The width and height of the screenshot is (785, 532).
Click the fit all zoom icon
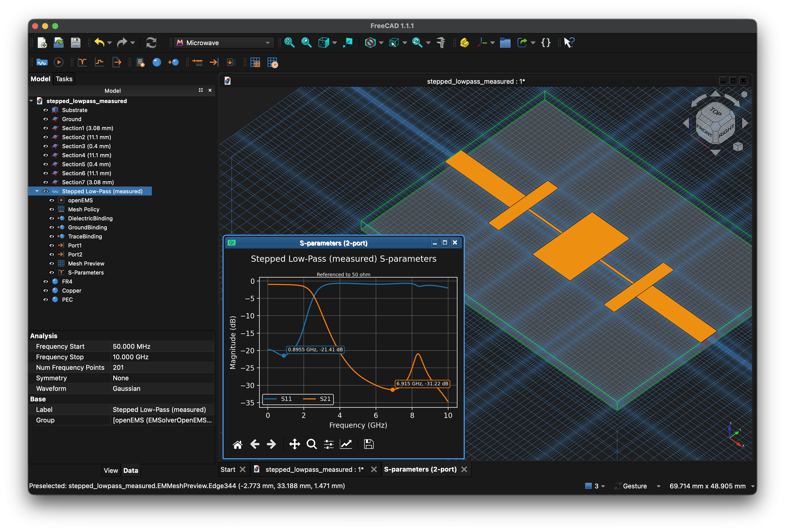[289, 43]
